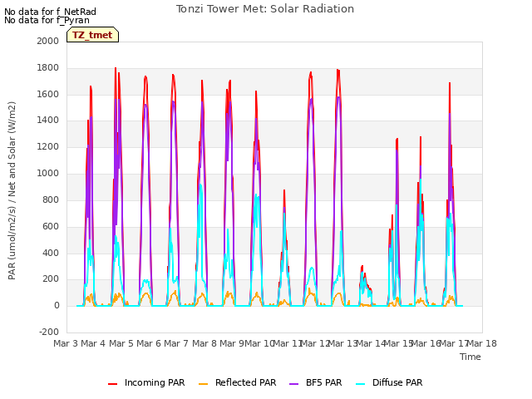Click the Mar 7 x-axis date label

pyautogui.click(x=176, y=343)
